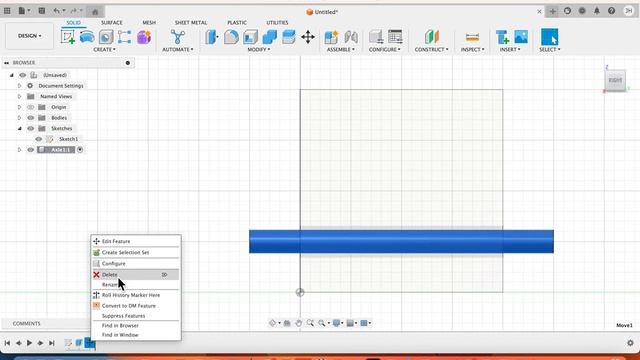640x360 pixels.
Task: Select the Press Pull tool
Action: (211, 37)
